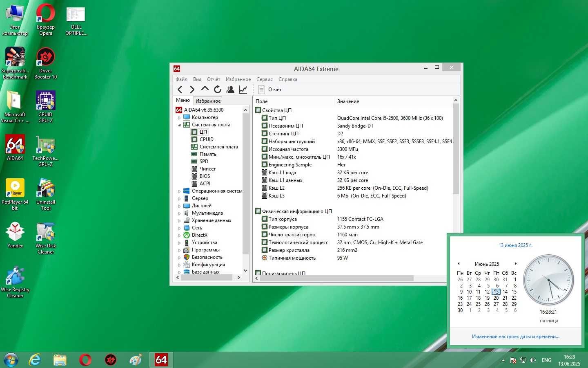Screen dimensions: 588x368
Task: Click the ENG language indicator
Action: 546,360
